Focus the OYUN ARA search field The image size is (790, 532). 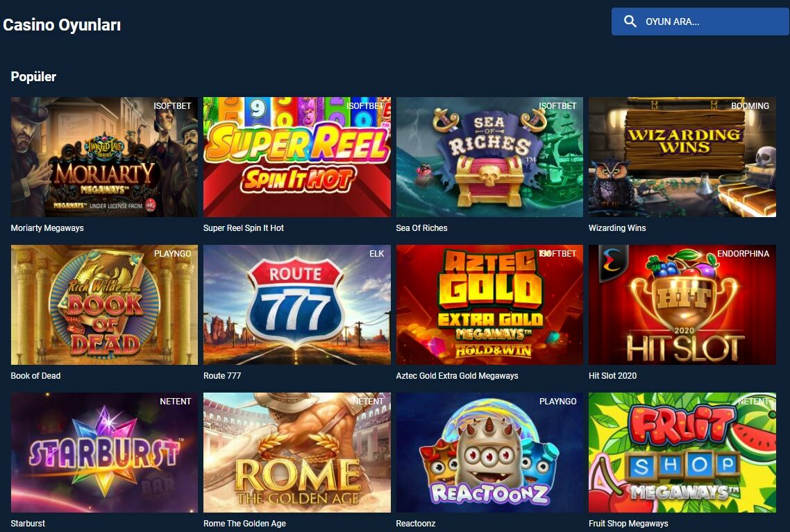[700, 22]
